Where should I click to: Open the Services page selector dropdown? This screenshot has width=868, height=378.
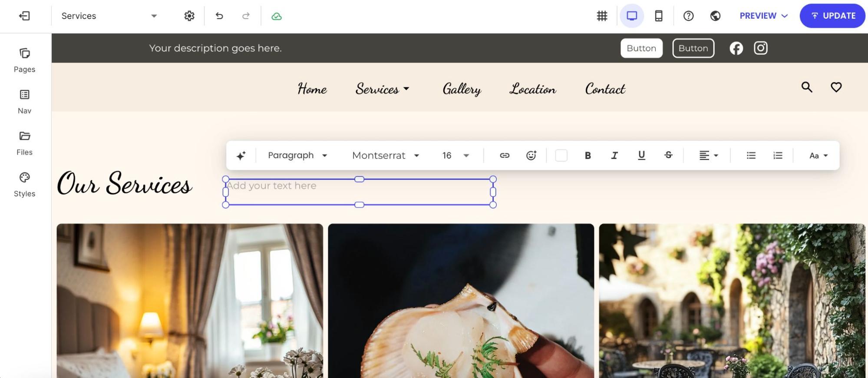[x=109, y=16]
